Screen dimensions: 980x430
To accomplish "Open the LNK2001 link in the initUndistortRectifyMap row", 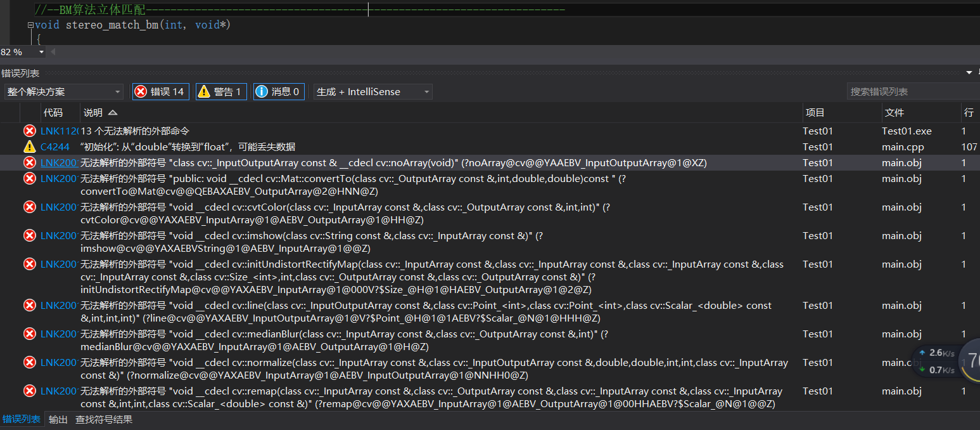I will 59,264.
